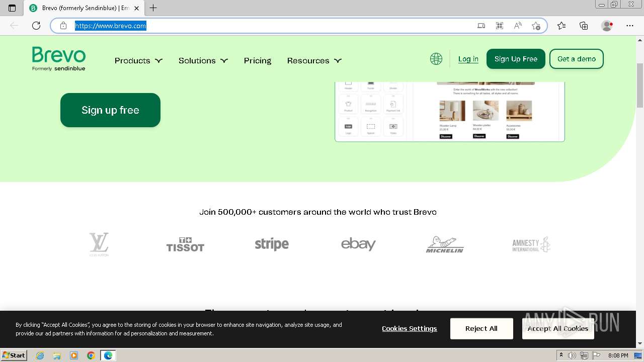Add this page to favorites
This screenshot has height=362, width=644.
[x=536, y=26]
